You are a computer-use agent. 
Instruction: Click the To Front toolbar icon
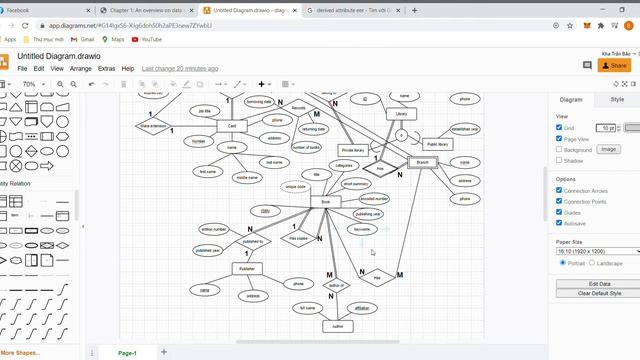pyautogui.click(x=142, y=84)
